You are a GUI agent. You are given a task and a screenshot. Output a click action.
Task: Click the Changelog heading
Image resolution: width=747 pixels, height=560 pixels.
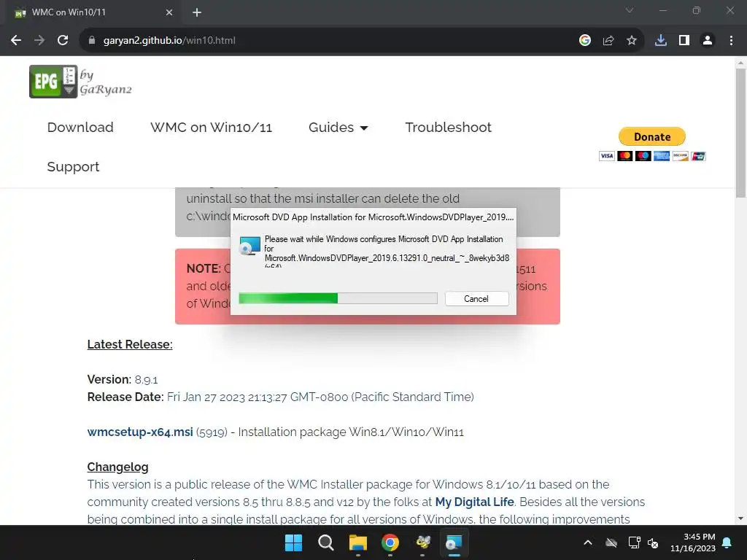(x=117, y=467)
